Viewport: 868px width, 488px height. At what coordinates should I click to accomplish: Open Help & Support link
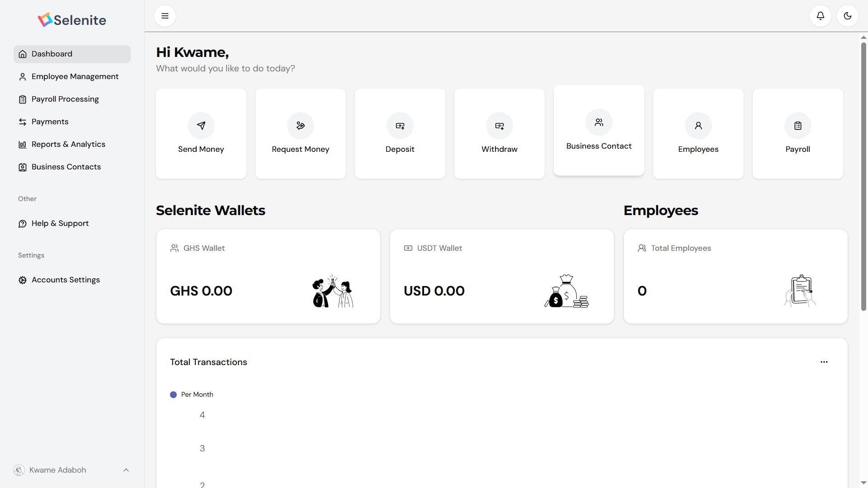[60, 224]
